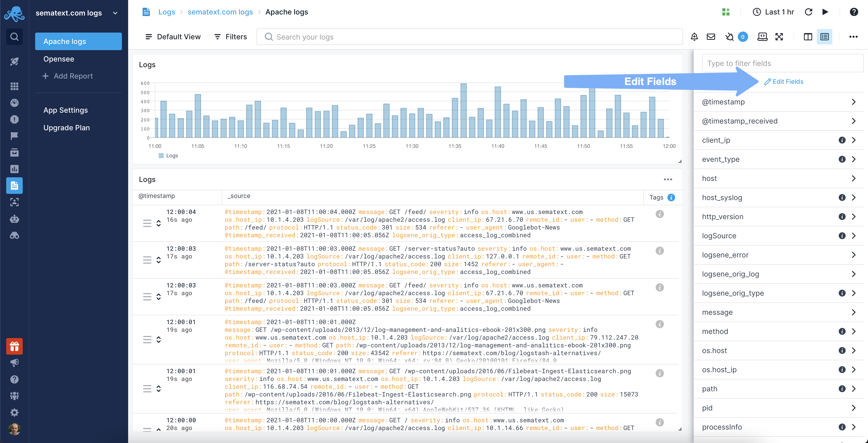Image resolution: width=868 pixels, height=443 pixels.
Task: Click the red gift box icon
Action: (x=14, y=346)
